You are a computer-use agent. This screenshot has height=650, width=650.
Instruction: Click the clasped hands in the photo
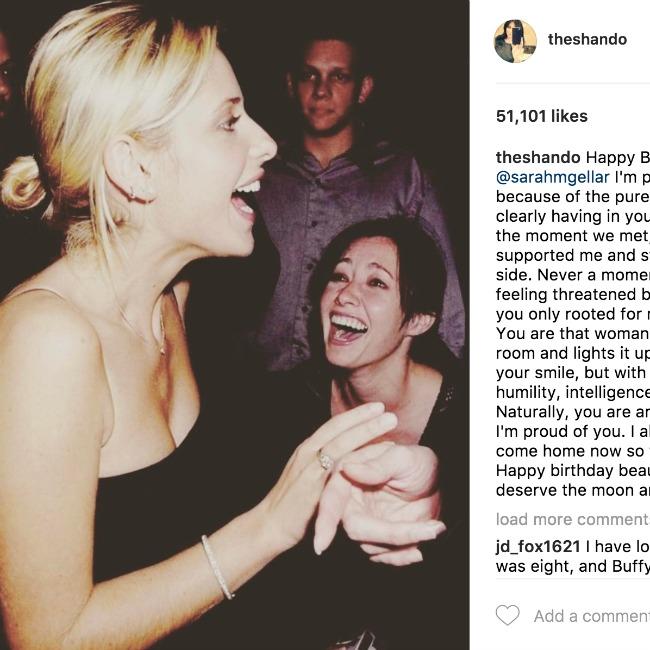coord(373,485)
